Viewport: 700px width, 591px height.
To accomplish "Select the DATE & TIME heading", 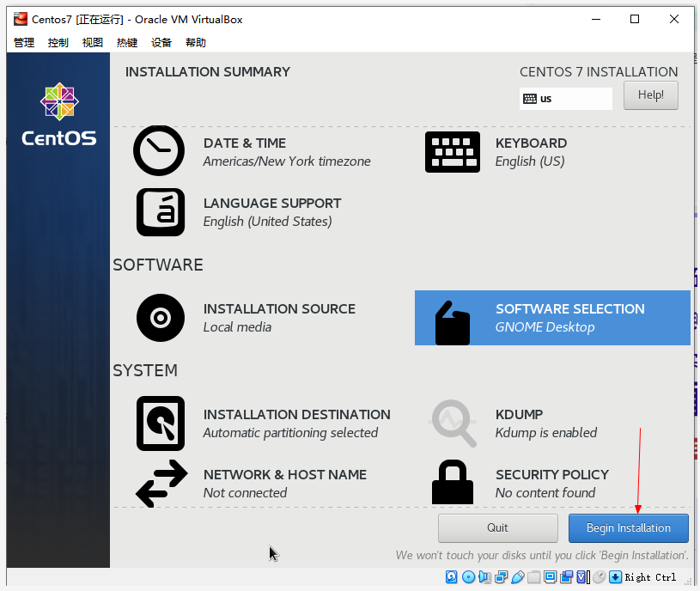I will point(245,143).
